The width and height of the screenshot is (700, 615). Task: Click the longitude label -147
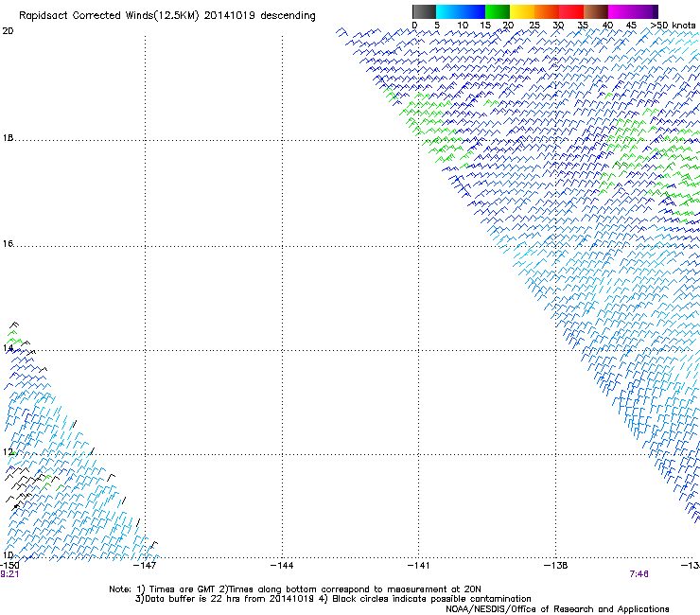[145, 566]
